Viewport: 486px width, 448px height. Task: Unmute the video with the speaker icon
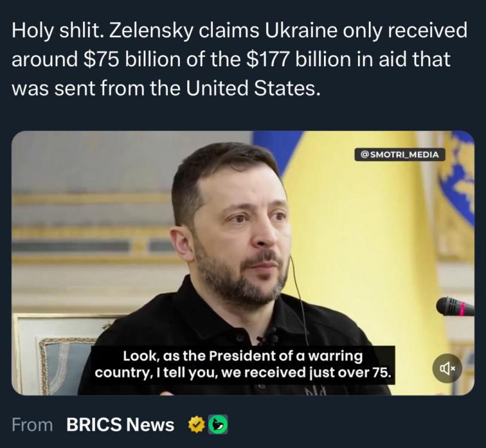pos(447,369)
